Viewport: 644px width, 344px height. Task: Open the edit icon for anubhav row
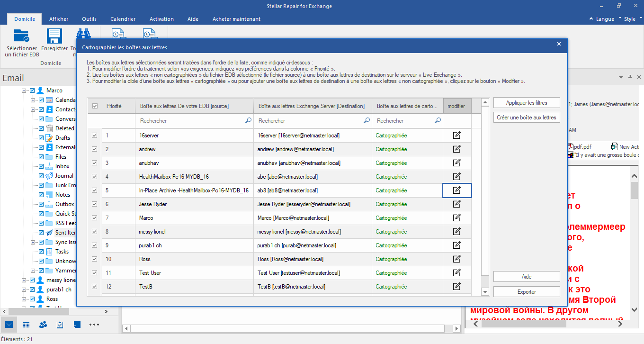click(x=457, y=163)
